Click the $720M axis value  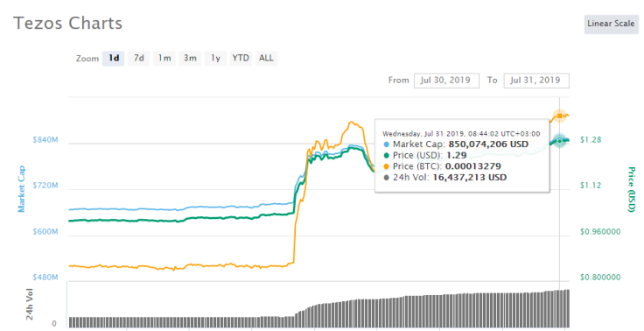(x=45, y=186)
